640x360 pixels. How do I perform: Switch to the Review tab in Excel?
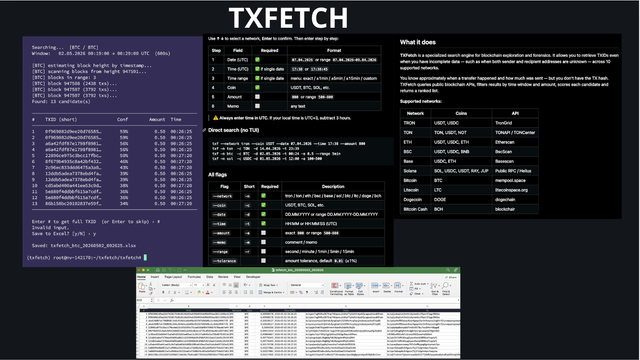[223, 277]
